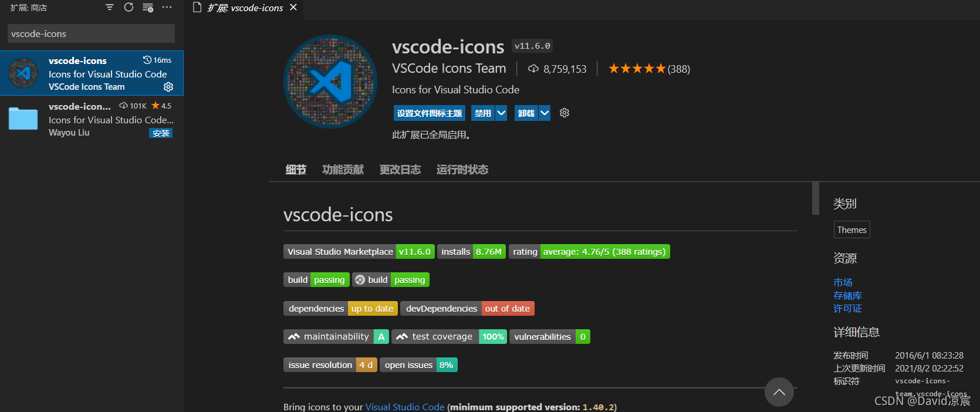Click the 8,759,153 install count
This screenshot has height=412, width=980.
tap(565, 69)
